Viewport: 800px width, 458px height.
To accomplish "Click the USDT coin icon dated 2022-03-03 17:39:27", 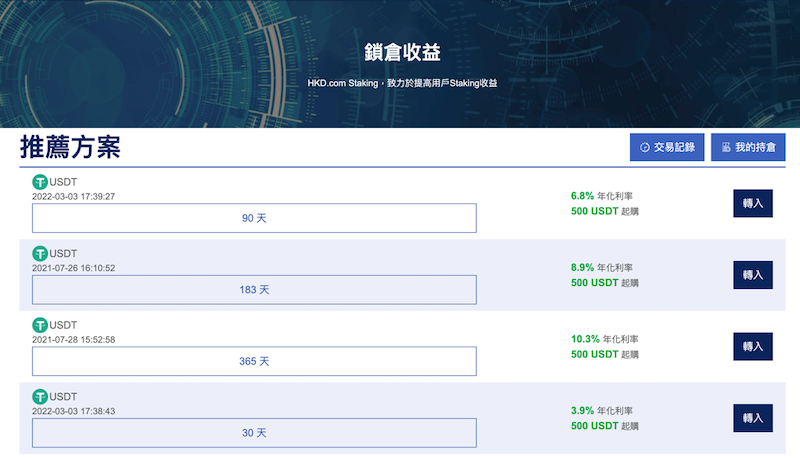I will click(x=40, y=182).
